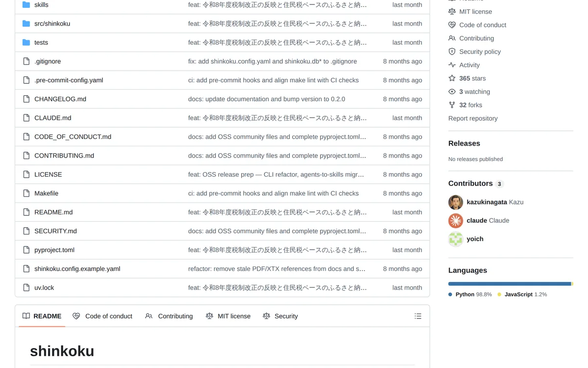Click file icon beside .gitignore

(x=26, y=61)
